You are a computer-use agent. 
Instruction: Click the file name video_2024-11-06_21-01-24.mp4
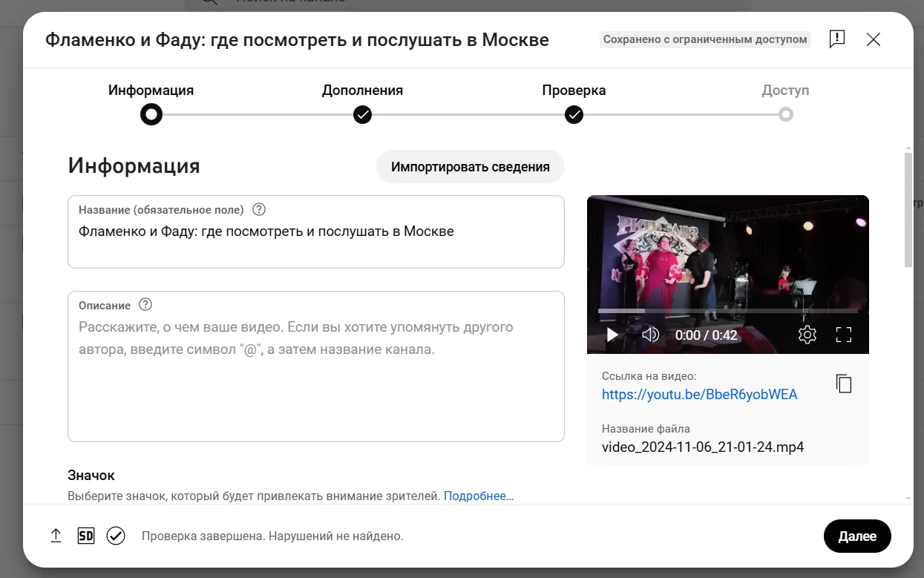coord(703,447)
